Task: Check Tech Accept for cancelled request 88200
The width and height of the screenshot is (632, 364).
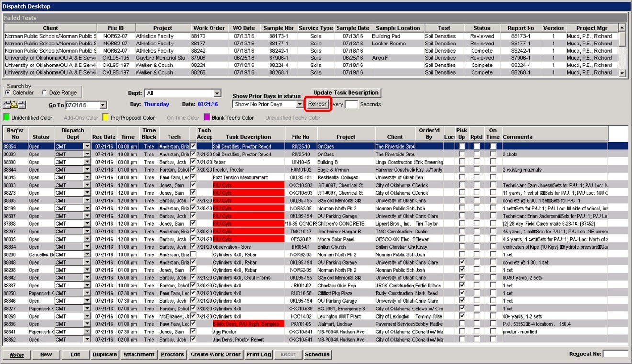Action: [x=193, y=254]
